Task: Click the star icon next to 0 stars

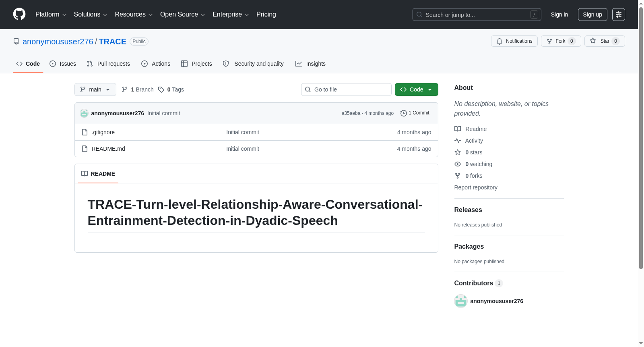Action: coord(458,152)
